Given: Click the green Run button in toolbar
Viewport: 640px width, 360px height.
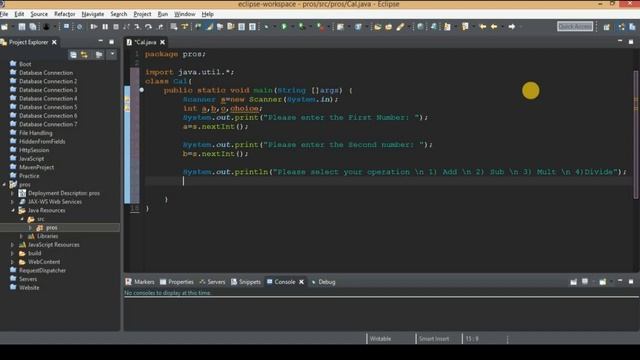Looking at the screenshot, I should coord(284,27).
